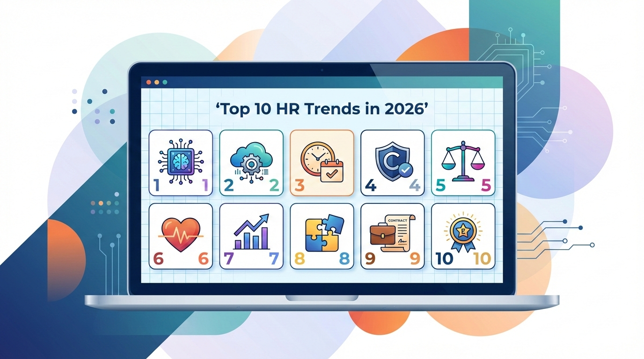Click the Top 10 HR Trends title

tap(322, 108)
